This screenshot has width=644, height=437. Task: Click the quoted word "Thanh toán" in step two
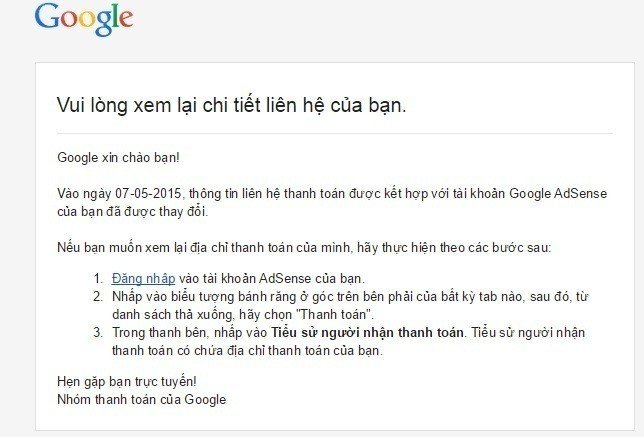point(334,315)
